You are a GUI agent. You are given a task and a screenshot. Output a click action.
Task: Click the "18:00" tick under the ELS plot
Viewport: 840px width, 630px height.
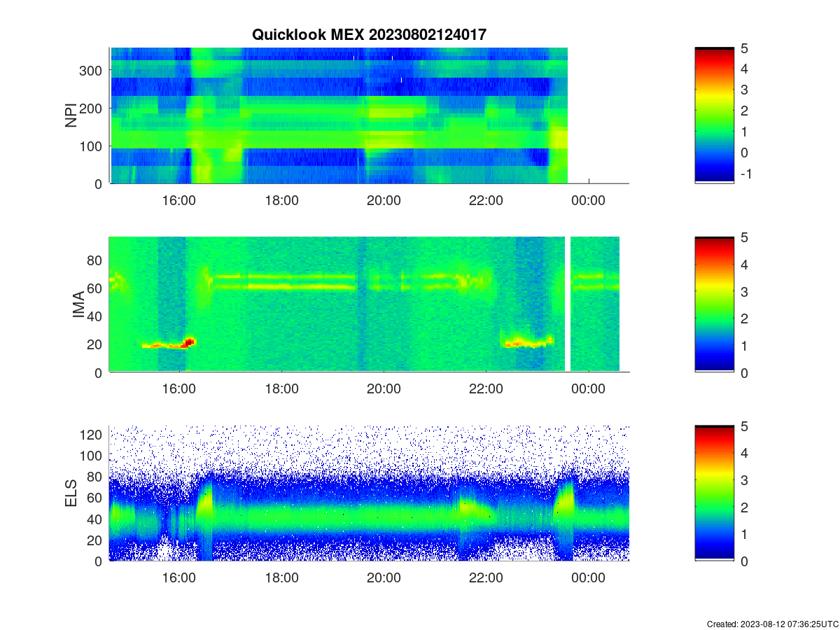pyautogui.click(x=282, y=577)
